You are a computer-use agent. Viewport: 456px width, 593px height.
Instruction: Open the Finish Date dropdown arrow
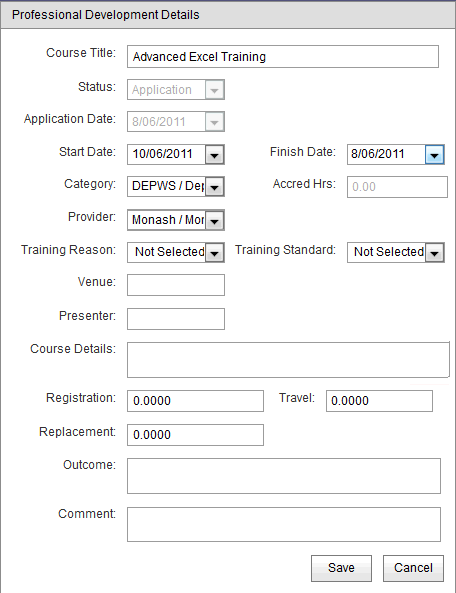434,155
